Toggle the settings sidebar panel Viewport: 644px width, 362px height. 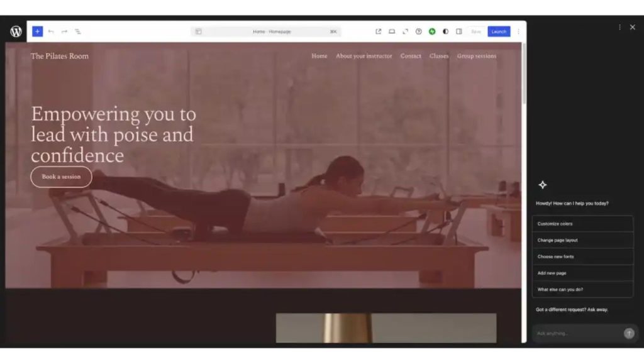click(x=459, y=31)
